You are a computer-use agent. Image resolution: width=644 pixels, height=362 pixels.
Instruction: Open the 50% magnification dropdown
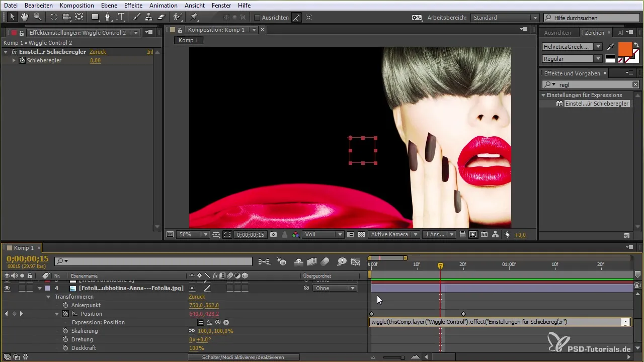[x=192, y=234]
